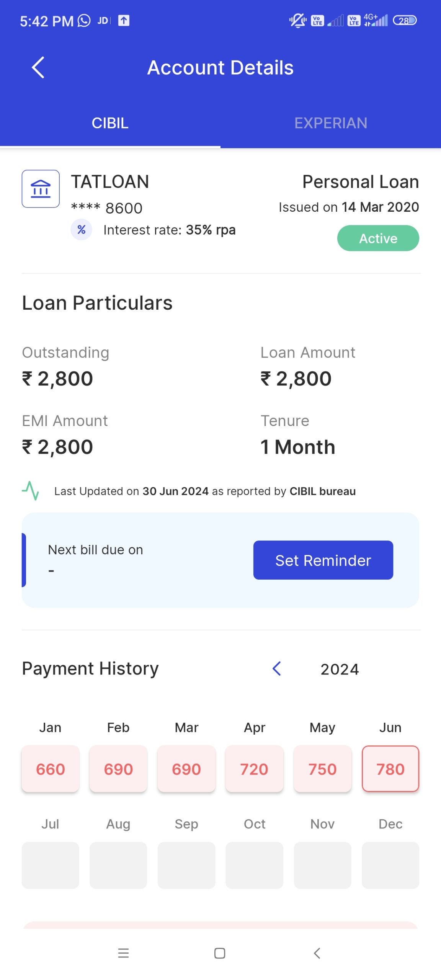Tap the empty Dec payment tile
441x980 pixels.
click(x=390, y=865)
